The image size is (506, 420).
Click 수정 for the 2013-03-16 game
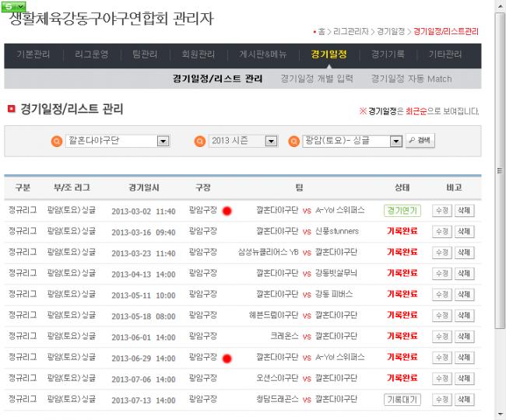(x=442, y=232)
